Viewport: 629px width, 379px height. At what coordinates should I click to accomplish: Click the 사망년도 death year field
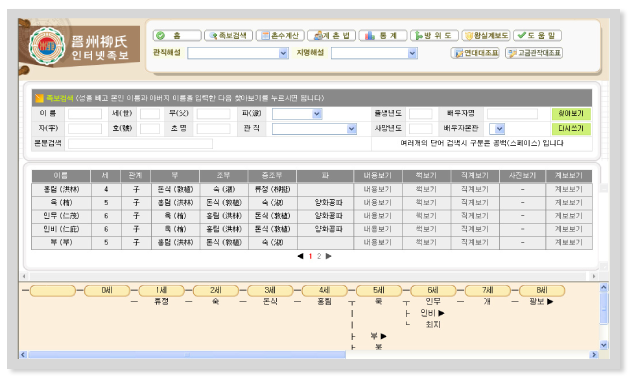pyautogui.click(x=420, y=129)
